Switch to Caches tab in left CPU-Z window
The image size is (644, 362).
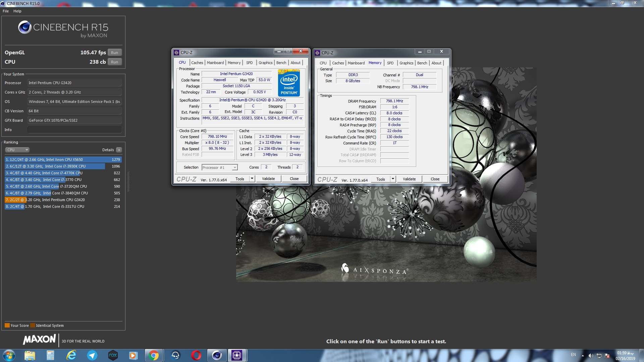197,63
